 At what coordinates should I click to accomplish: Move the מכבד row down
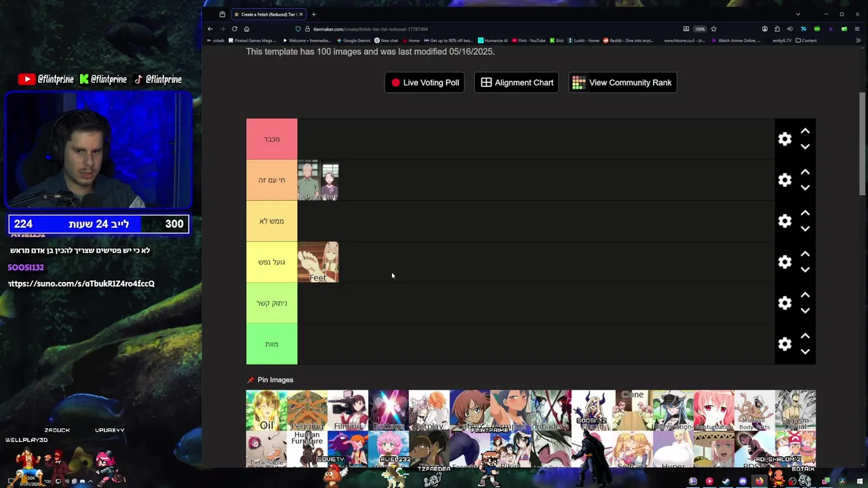[805, 146]
